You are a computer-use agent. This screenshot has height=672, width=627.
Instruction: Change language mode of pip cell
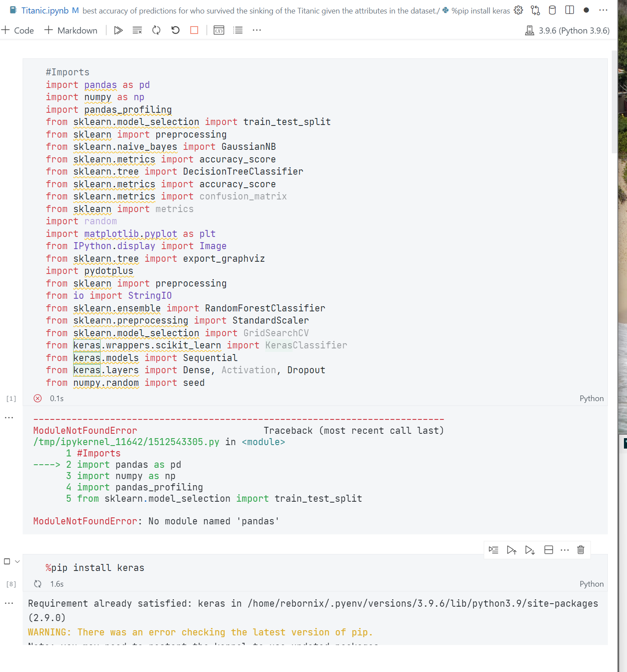(x=591, y=584)
